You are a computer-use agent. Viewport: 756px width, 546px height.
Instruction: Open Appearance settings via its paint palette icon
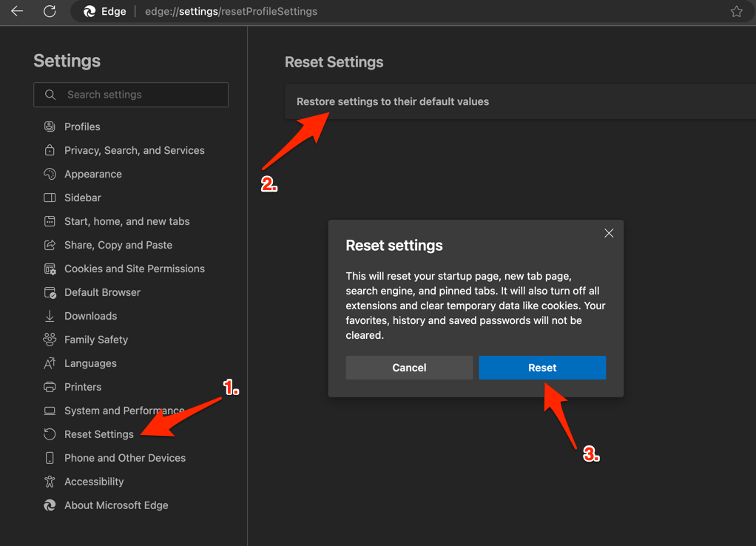(x=50, y=174)
